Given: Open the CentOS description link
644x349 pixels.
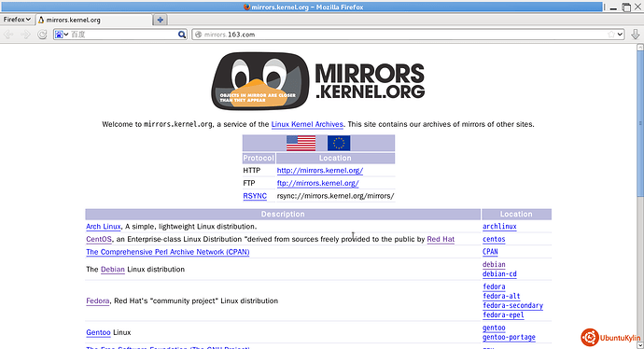Looking at the screenshot, I should point(99,240).
